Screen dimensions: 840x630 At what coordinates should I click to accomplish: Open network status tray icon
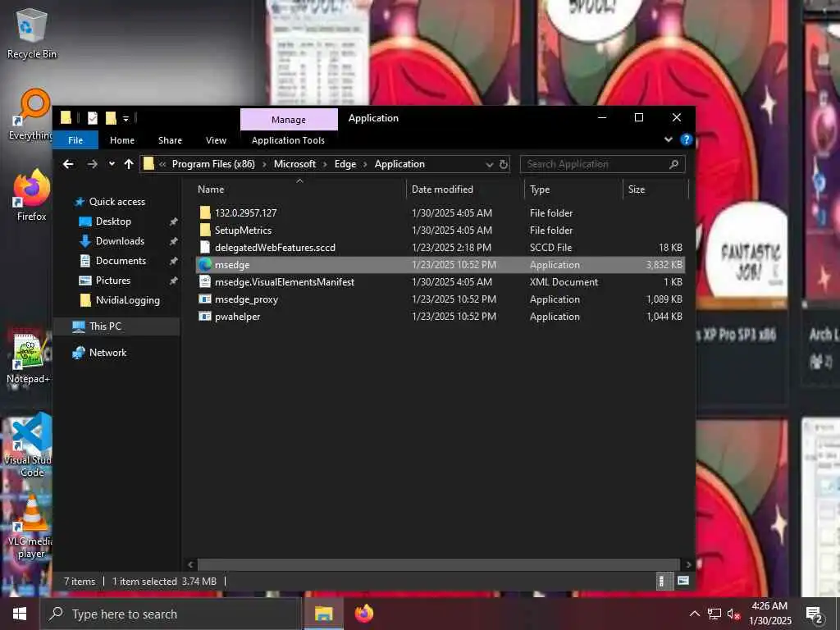[x=714, y=614]
